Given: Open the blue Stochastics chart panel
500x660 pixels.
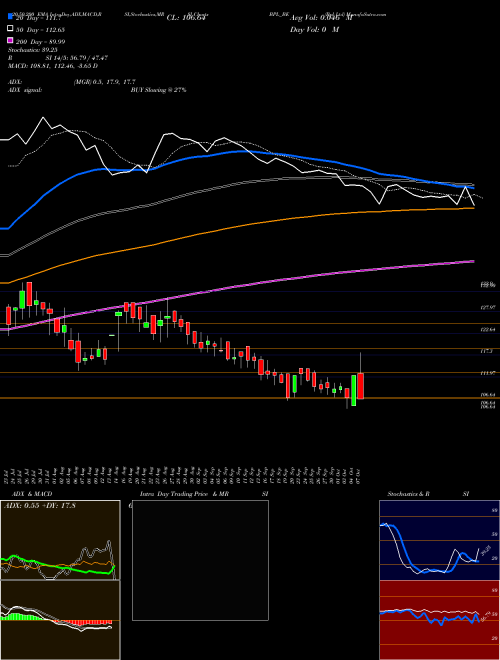Looking at the screenshot, I should [439, 540].
